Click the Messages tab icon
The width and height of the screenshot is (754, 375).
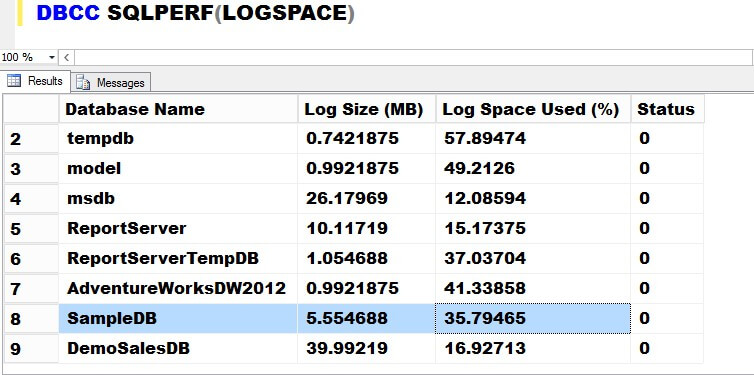(83, 83)
